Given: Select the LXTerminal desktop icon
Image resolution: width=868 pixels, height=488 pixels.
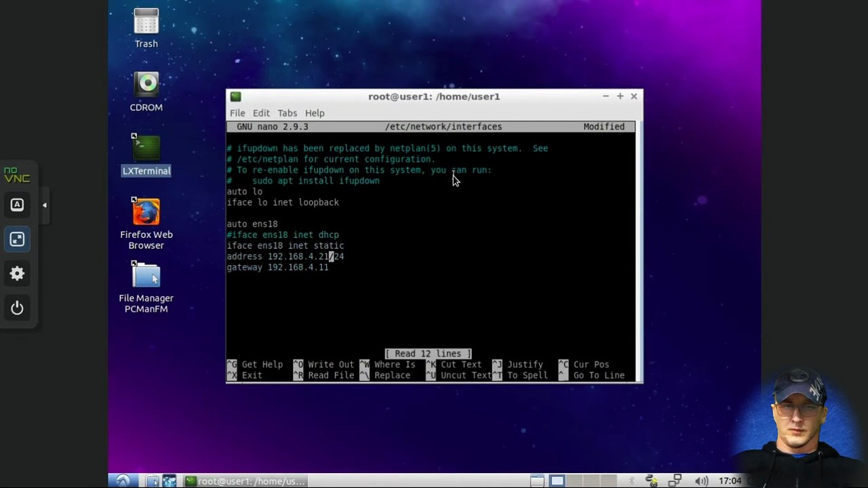Looking at the screenshot, I should (146, 155).
